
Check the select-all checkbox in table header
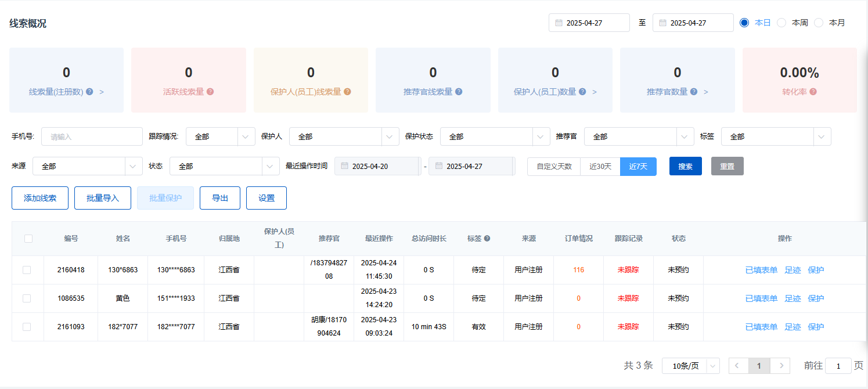point(28,238)
